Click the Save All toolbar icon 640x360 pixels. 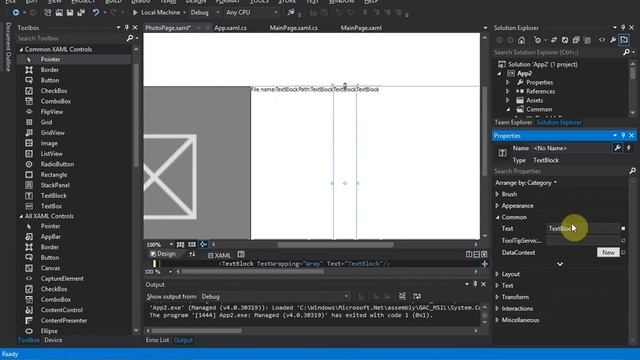tap(81, 13)
